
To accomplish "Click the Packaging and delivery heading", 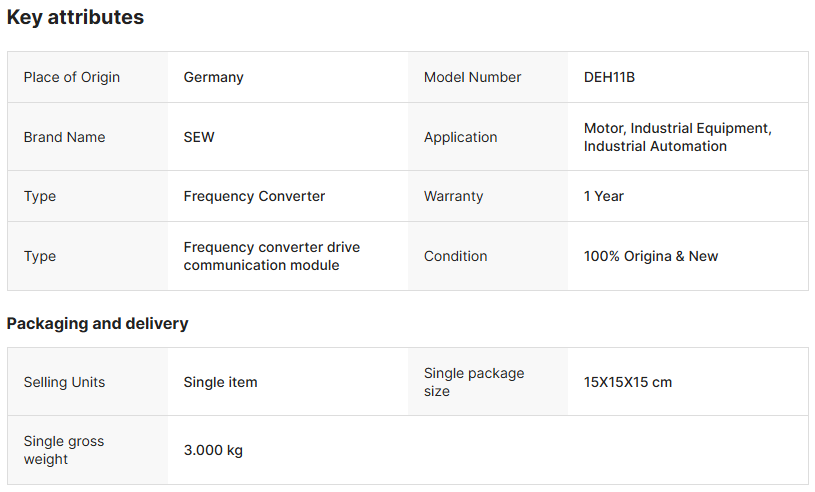I will pyautogui.click(x=97, y=323).
